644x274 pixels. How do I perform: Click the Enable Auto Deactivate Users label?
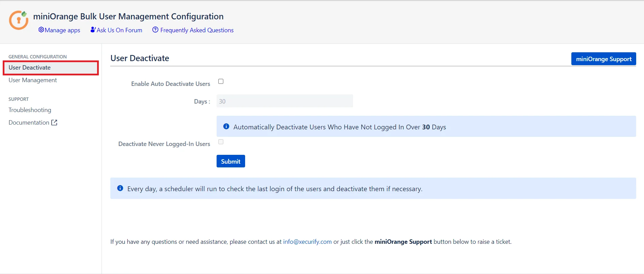171,84
